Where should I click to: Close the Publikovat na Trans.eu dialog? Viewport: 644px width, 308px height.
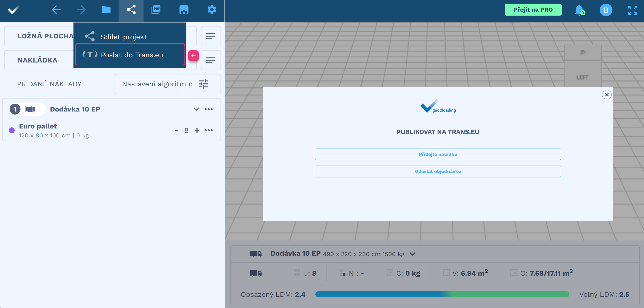pyautogui.click(x=607, y=95)
